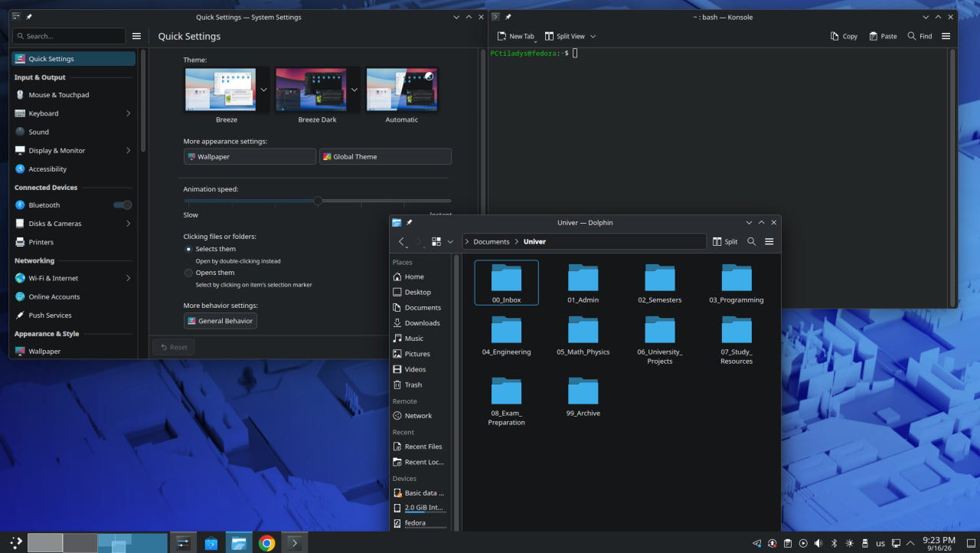The image size is (980, 553).
Task: Click System Settings search field
Action: pos(69,36)
